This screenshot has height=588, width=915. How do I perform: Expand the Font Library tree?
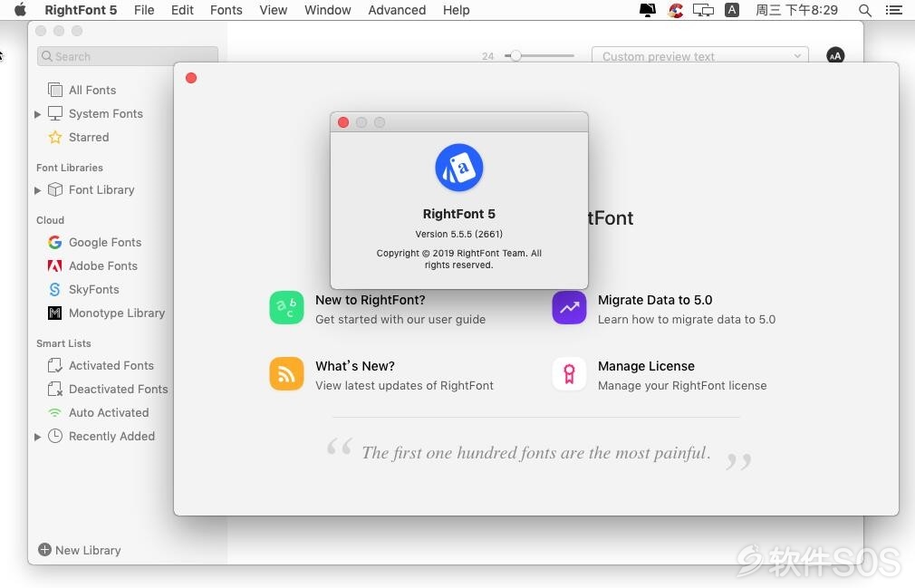coord(37,190)
